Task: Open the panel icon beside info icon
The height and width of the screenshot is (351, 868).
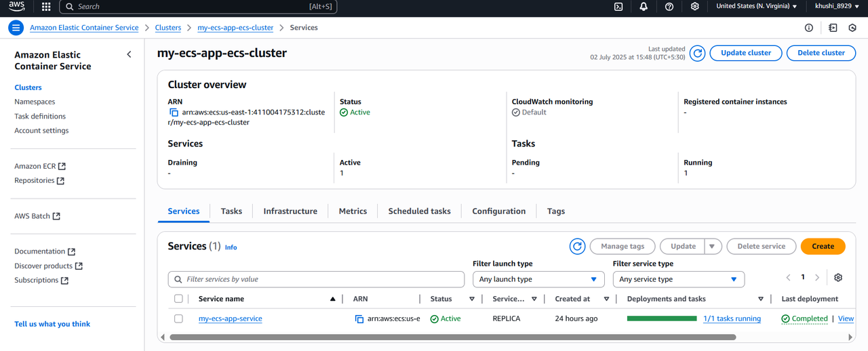Action: [x=833, y=28]
